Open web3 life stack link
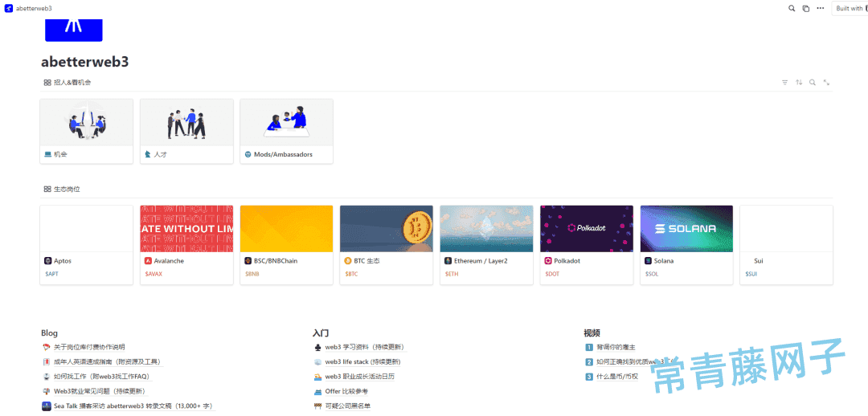 point(362,361)
